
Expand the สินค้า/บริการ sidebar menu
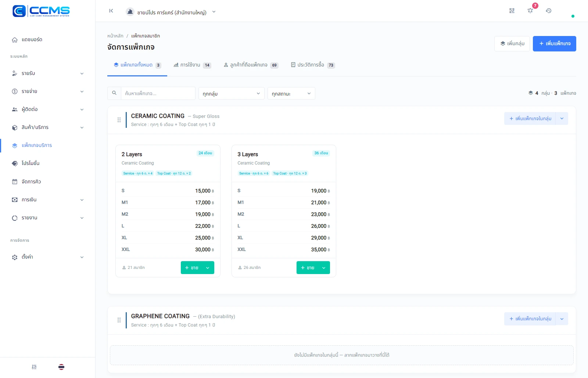[x=48, y=127]
